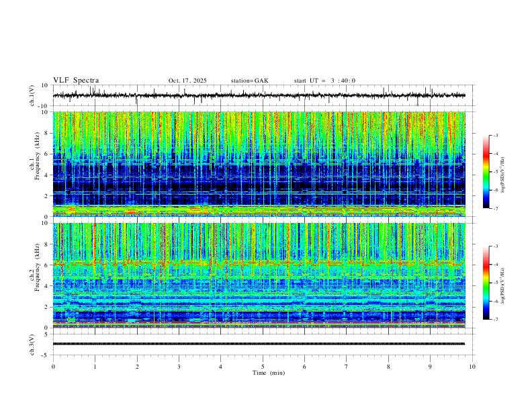This screenshot has width=532, height=411.
Task: Click inside the ch.1 spectrogram panel
Action: (259, 164)
